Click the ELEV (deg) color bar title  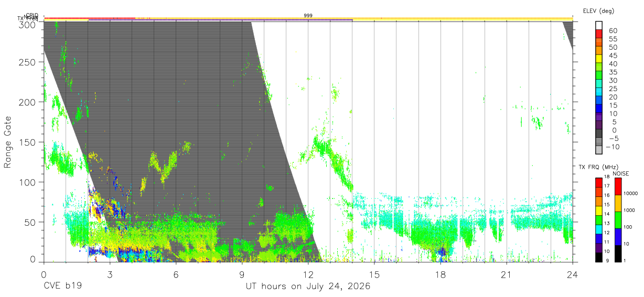tap(598, 11)
